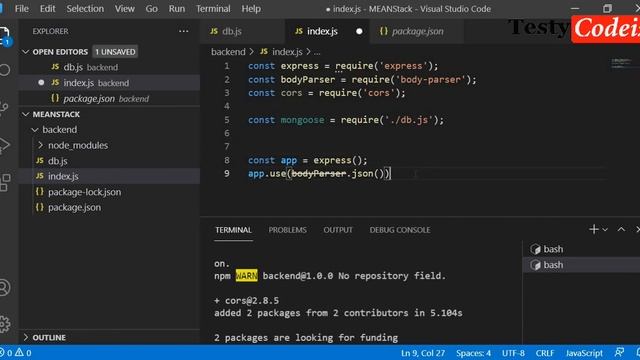Screen dimensions: 640x360
Task: Switch to the Problems panel tab
Action: [x=287, y=230]
